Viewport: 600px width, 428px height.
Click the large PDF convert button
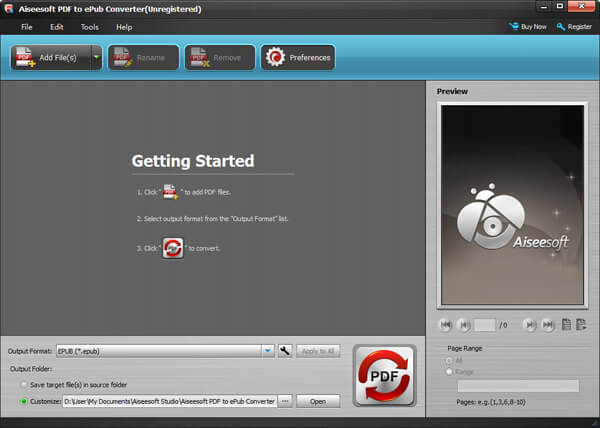click(385, 376)
